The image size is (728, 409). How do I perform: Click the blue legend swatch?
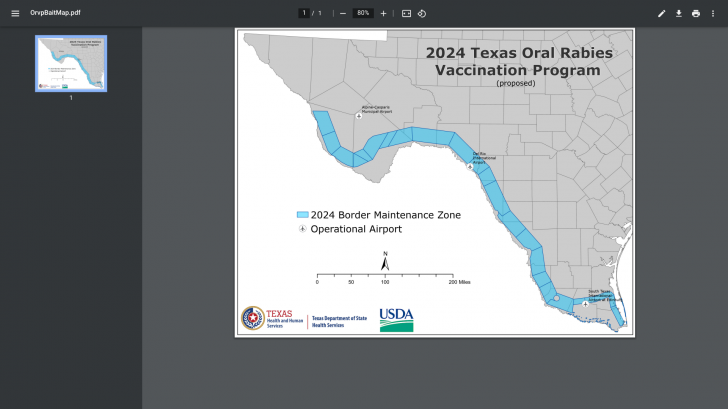pos(303,214)
